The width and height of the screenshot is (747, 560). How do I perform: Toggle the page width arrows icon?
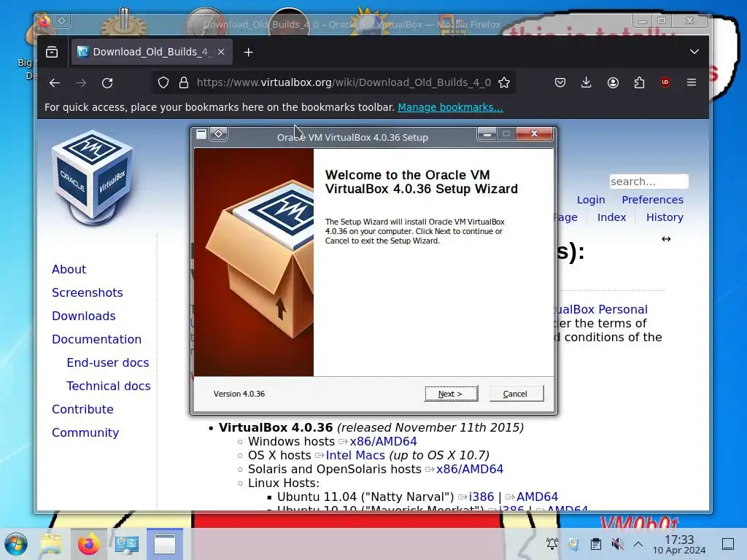(666, 239)
